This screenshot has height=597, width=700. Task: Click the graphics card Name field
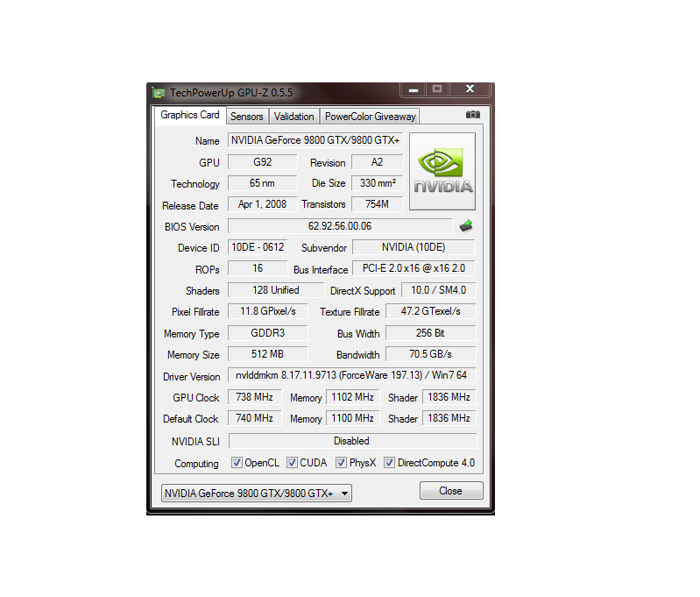point(315,140)
